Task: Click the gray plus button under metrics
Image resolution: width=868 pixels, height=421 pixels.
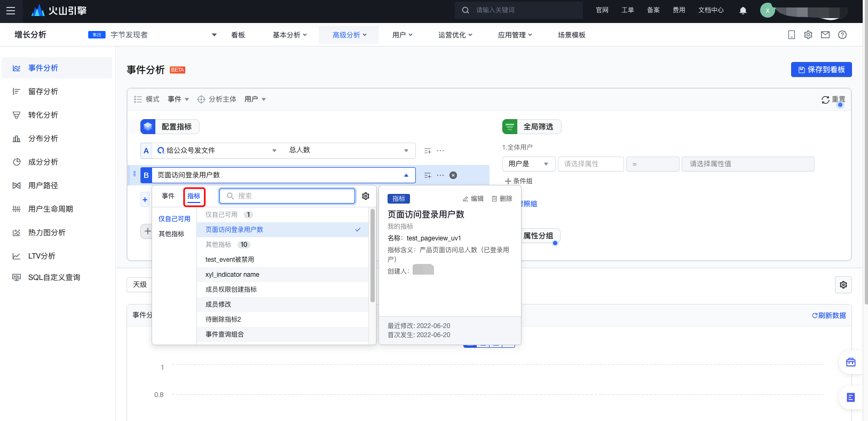Action: click(x=147, y=231)
